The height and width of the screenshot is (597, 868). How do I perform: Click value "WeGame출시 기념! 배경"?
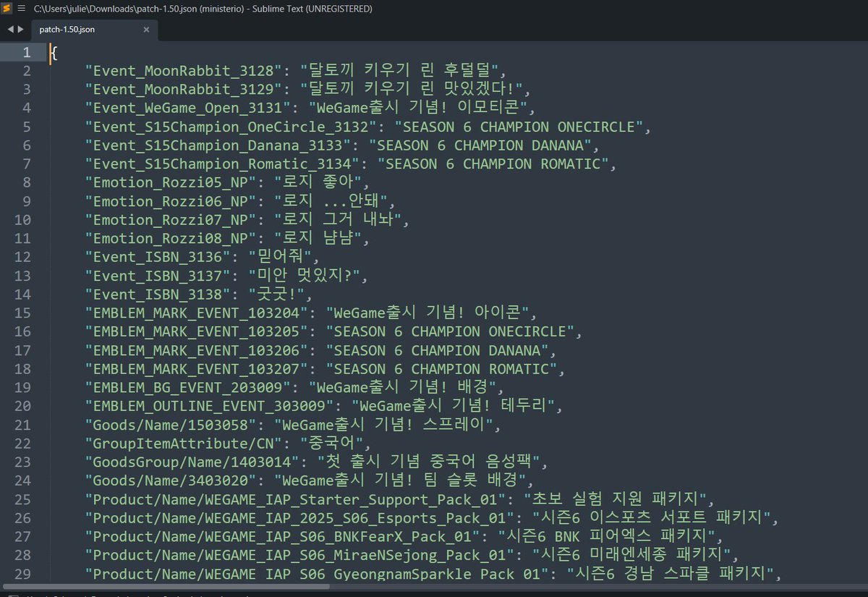402,387
